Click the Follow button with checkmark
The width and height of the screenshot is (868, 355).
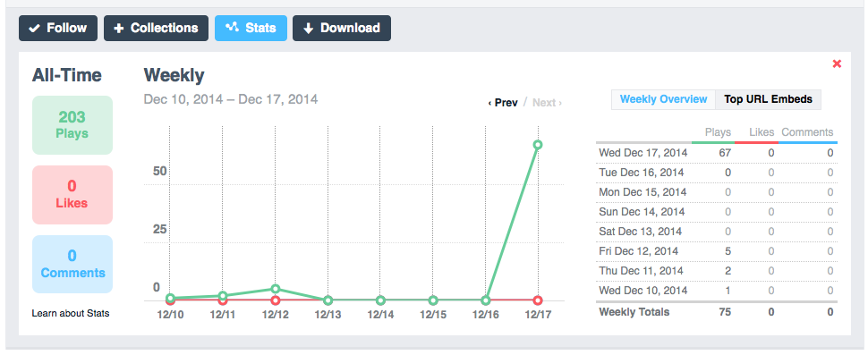click(58, 29)
